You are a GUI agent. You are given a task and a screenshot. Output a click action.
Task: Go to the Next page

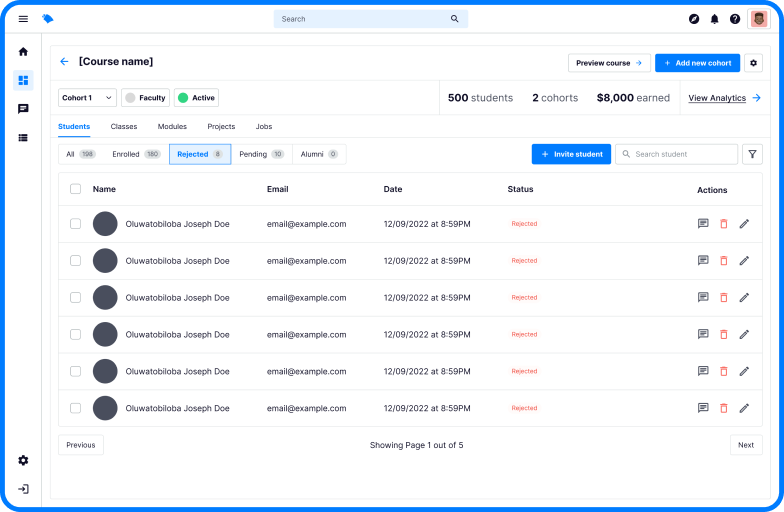(746, 445)
